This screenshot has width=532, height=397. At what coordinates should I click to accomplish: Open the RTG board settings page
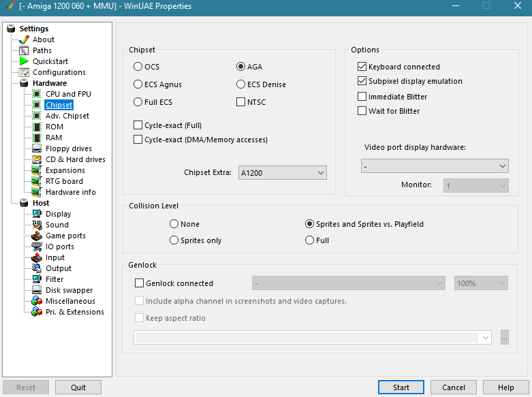(64, 181)
